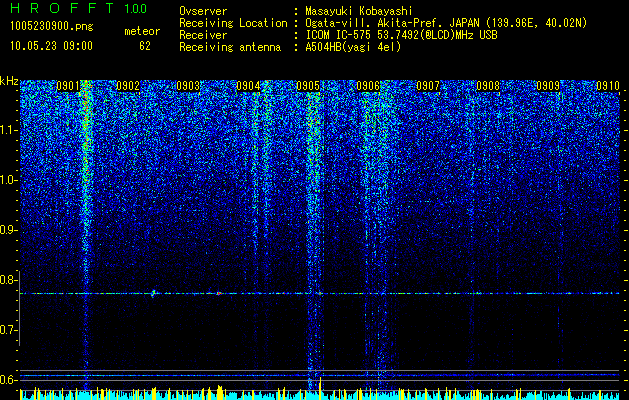Click the 0906 time marker
629x400 pixels.
coord(368,86)
